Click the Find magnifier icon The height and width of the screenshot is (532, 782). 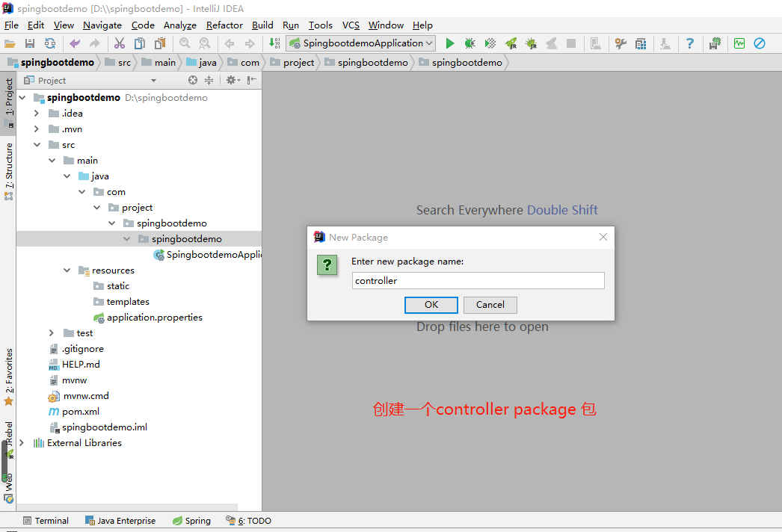point(185,44)
